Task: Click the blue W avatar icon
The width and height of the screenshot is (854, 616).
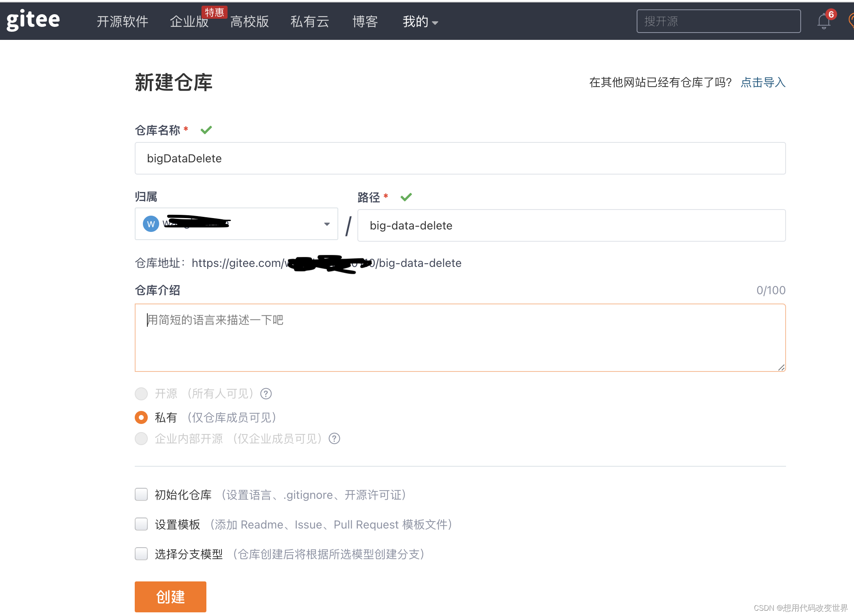Action: pyautogui.click(x=151, y=224)
